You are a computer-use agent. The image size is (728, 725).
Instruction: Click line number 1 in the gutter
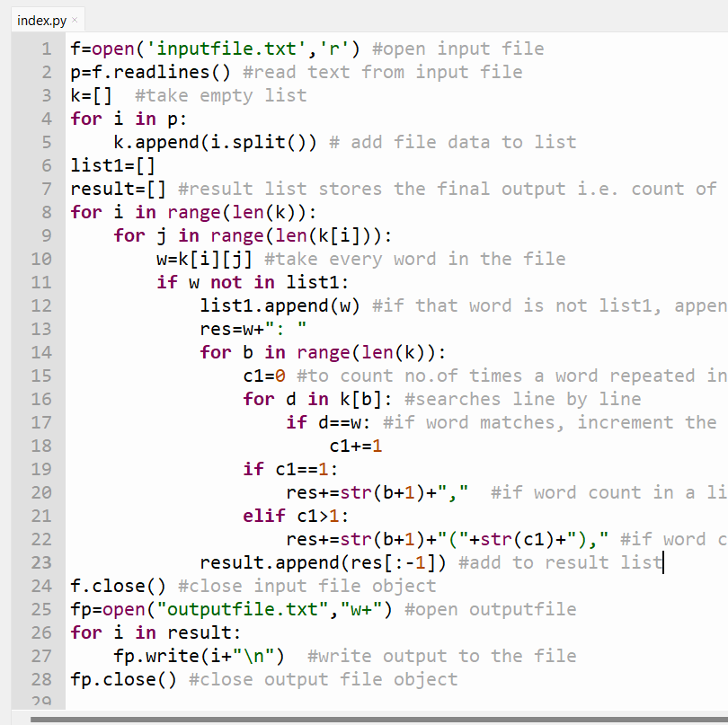tap(45, 49)
